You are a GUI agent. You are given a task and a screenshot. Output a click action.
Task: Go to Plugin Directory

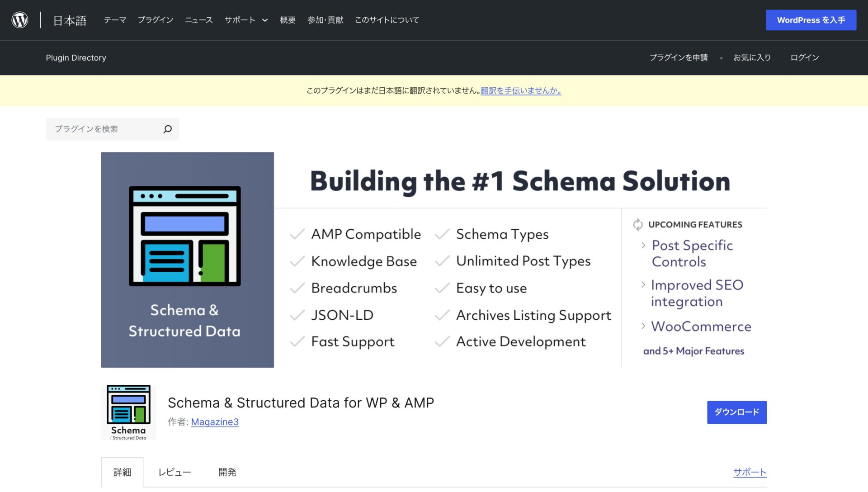[76, 57]
